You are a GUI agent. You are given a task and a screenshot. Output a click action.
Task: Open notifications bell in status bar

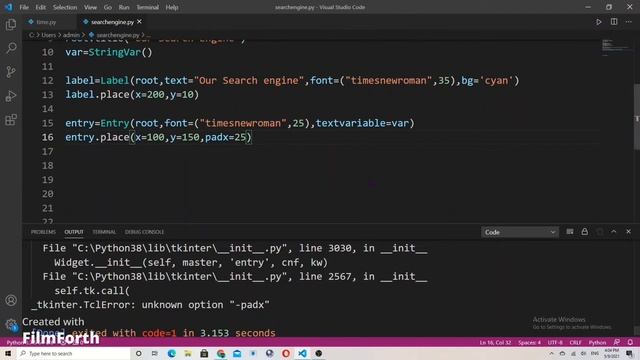click(x=630, y=342)
